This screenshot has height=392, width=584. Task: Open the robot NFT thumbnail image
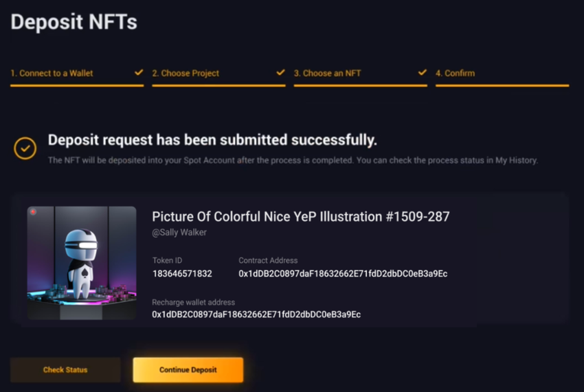82,263
